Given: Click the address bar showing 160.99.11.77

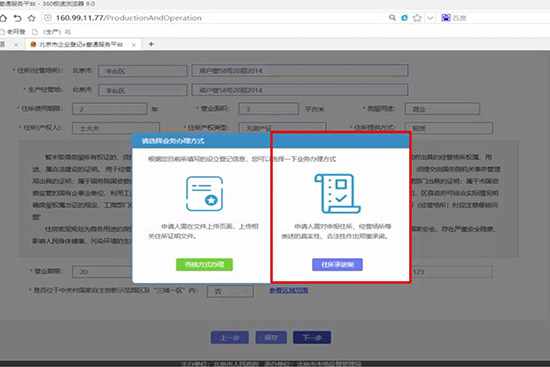Looking at the screenshot, I should [214, 18].
